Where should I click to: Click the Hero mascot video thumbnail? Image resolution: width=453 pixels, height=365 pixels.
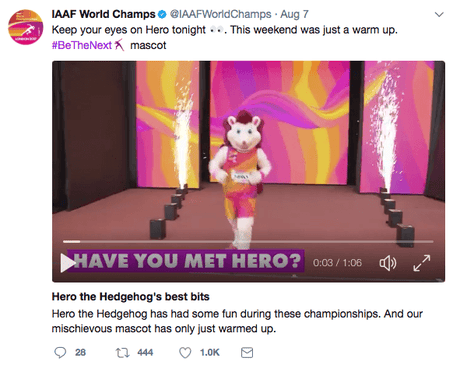pyautogui.click(x=248, y=172)
